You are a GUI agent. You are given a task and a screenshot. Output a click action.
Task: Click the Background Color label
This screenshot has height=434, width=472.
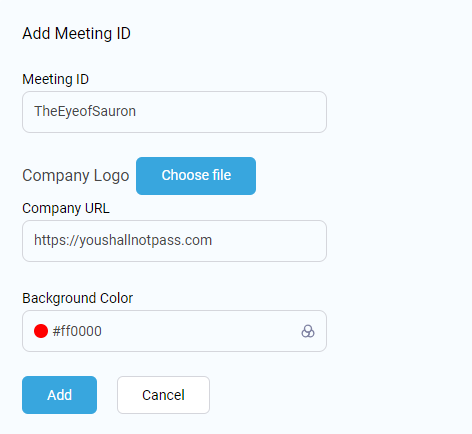[77, 298]
